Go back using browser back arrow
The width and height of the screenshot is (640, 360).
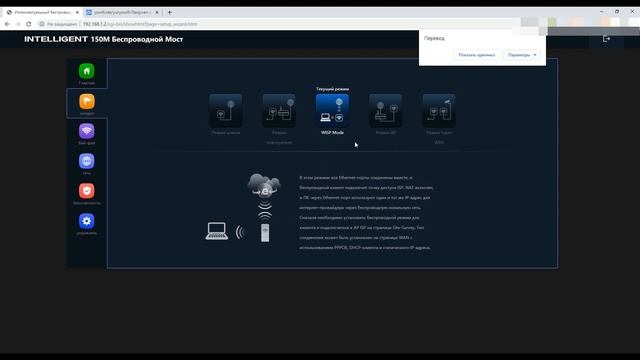[7, 24]
